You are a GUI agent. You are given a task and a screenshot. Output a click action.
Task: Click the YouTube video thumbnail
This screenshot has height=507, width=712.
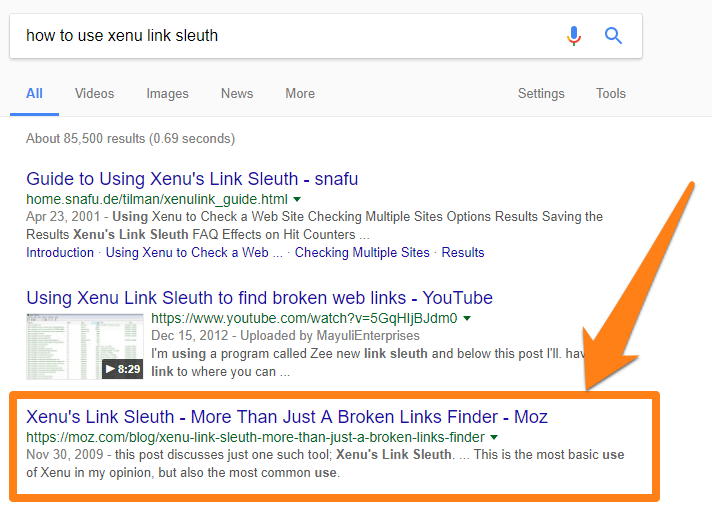pos(85,346)
